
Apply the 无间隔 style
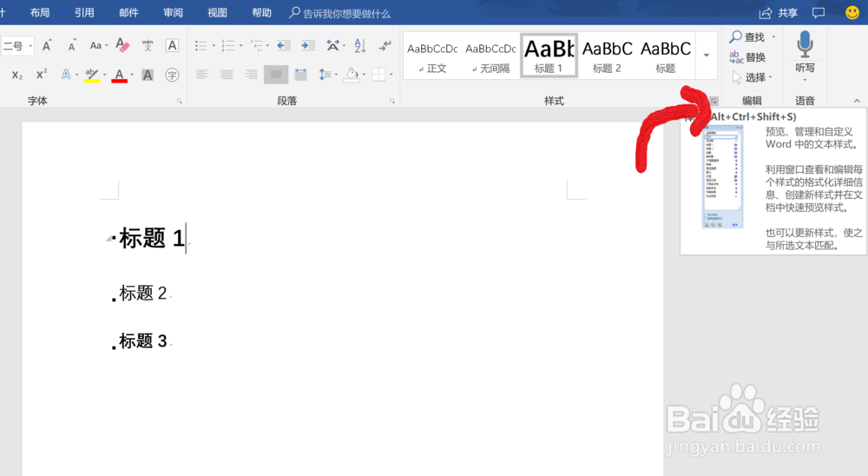point(490,56)
